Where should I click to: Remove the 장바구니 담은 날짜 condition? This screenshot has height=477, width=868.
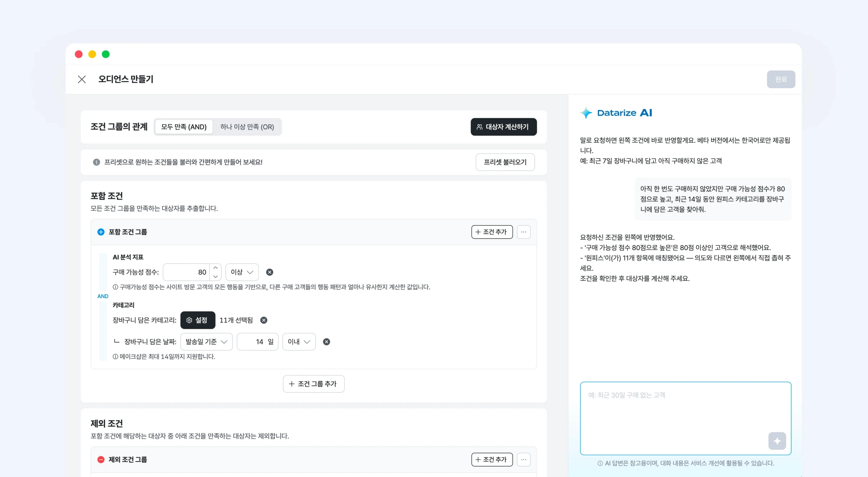[x=326, y=342]
